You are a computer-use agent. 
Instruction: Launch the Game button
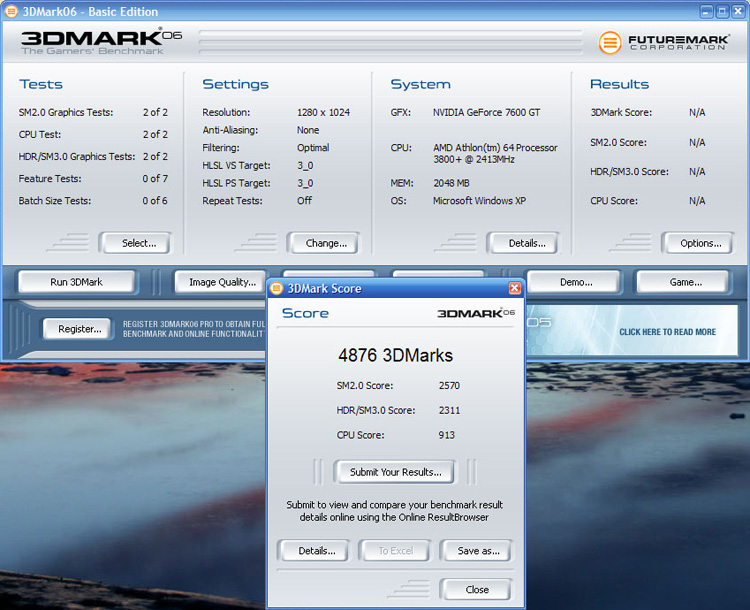683,282
